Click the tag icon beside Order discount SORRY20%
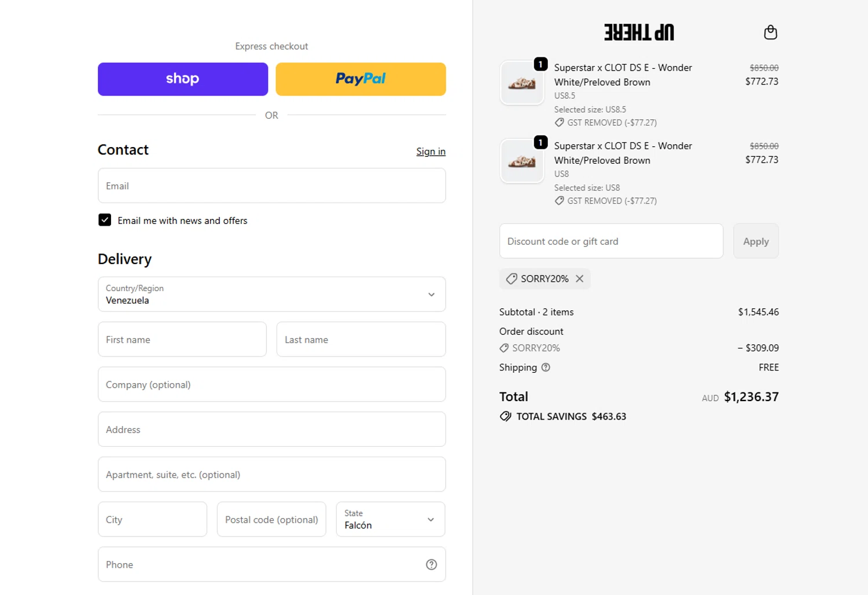The image size is (868, 595). (504, 348)
